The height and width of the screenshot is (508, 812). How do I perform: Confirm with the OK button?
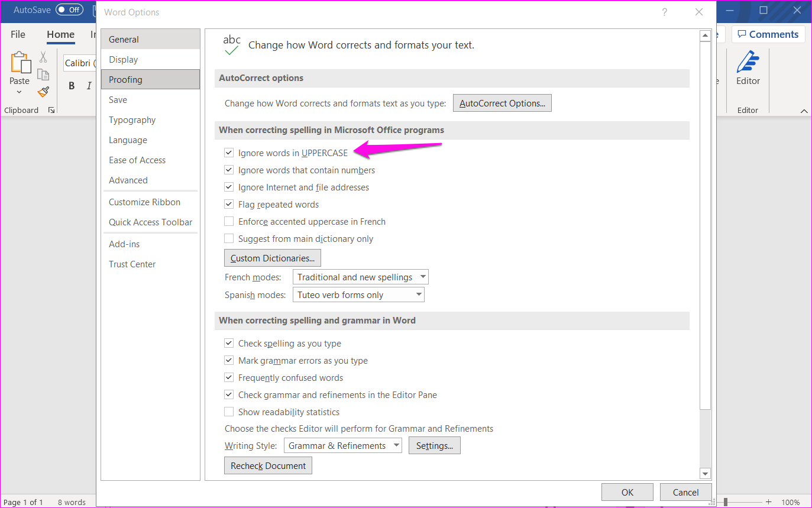click(x=627, y=492)
